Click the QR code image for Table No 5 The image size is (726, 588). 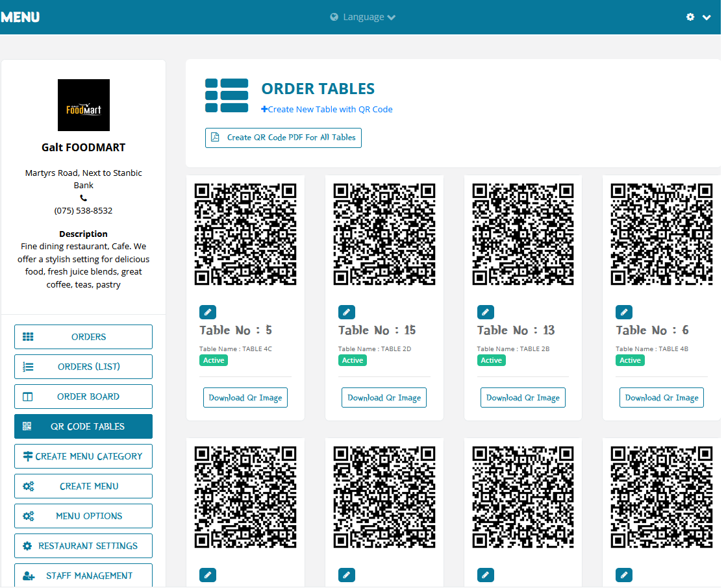pos(245,234)
